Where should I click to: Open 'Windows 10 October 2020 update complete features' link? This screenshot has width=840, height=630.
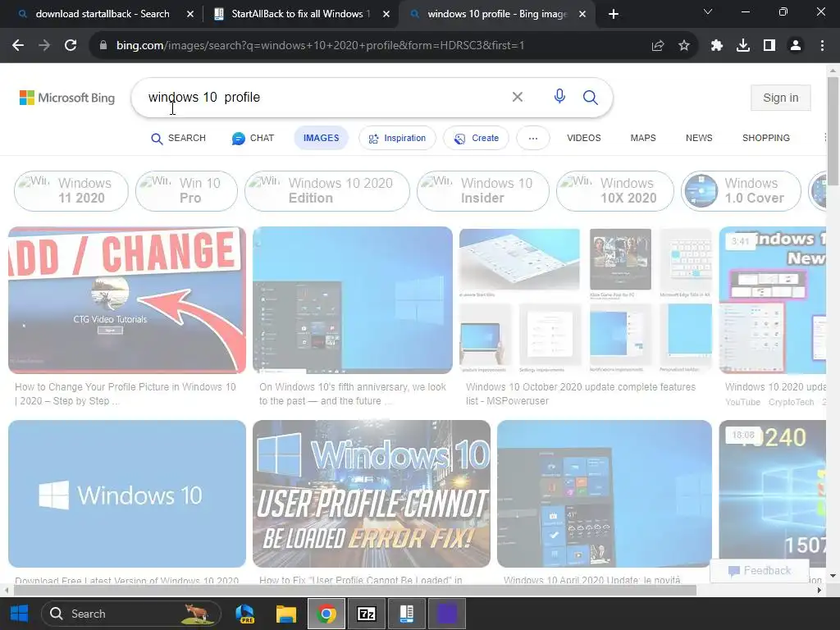click(581, 394)
